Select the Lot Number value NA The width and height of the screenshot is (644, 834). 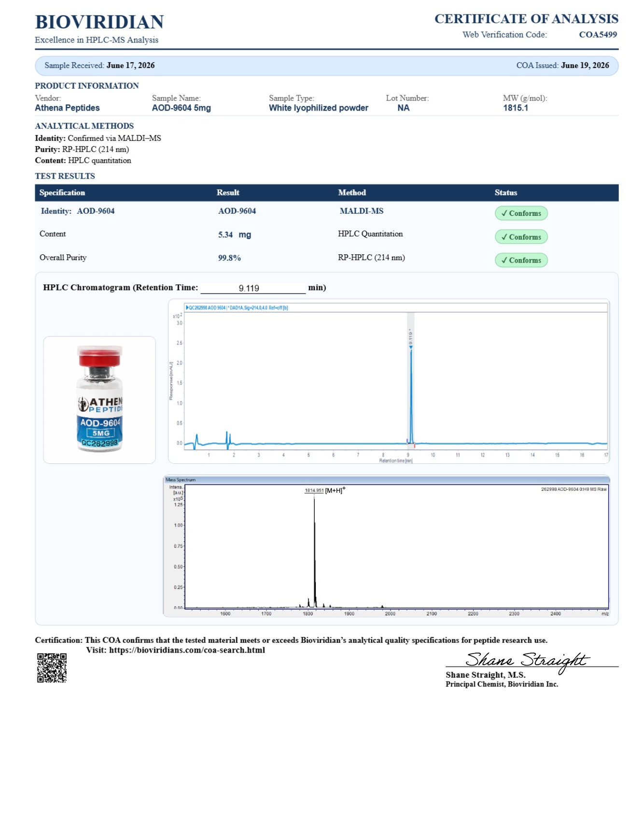(x=404, y=108)
